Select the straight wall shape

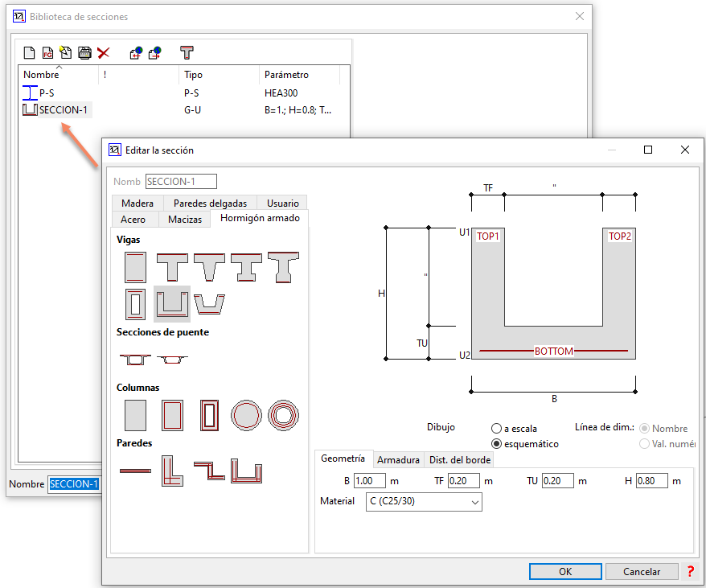136,471
